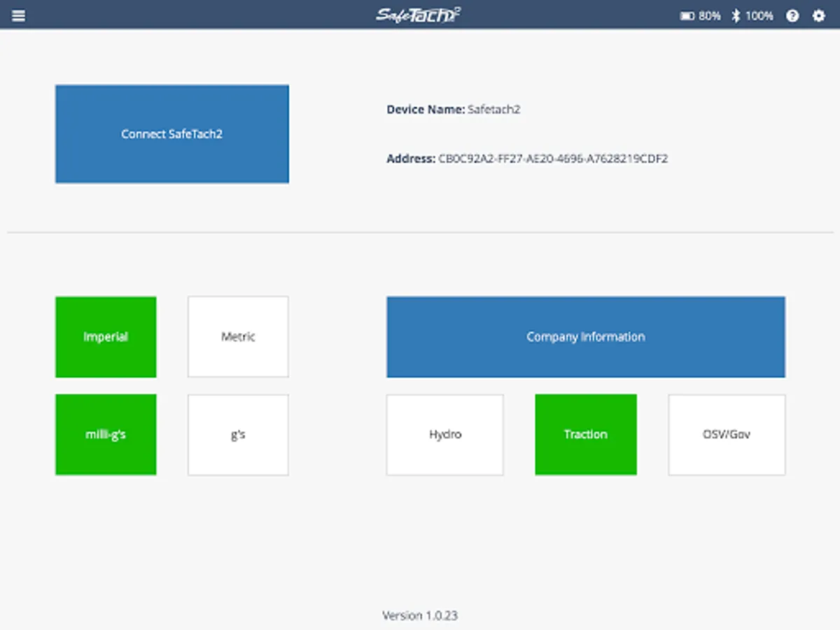Connect to the SafeTach2 device
Viewport: 840px width, 630px height.
(x=172, y=134)
